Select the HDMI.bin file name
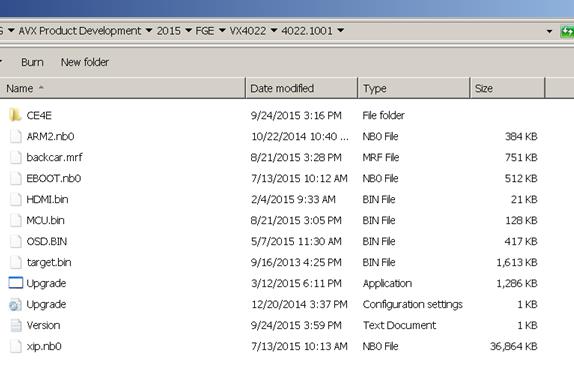 47,200
